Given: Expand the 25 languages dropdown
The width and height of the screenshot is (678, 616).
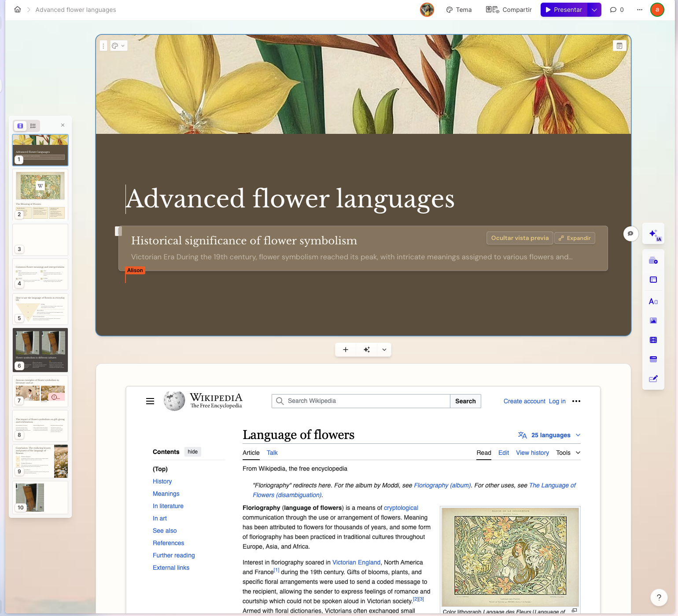Looking at the screenshot, I should [x=549, y=435].
